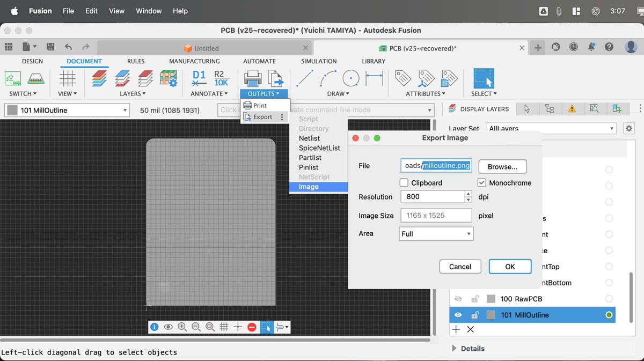Screen dimensions: 644x361
Task: Open the Area Full dropdown
Action: [x=436, y=234]
